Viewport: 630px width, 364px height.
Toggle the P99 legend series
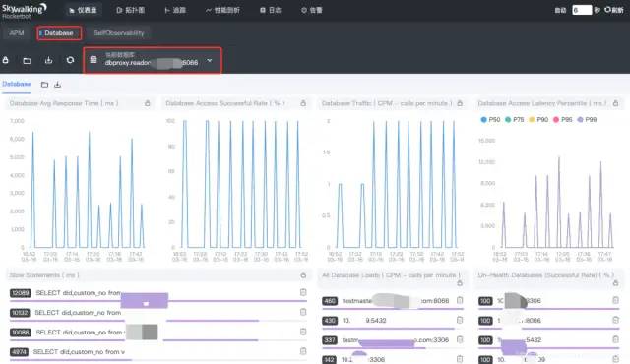click(x=587, y=120)
